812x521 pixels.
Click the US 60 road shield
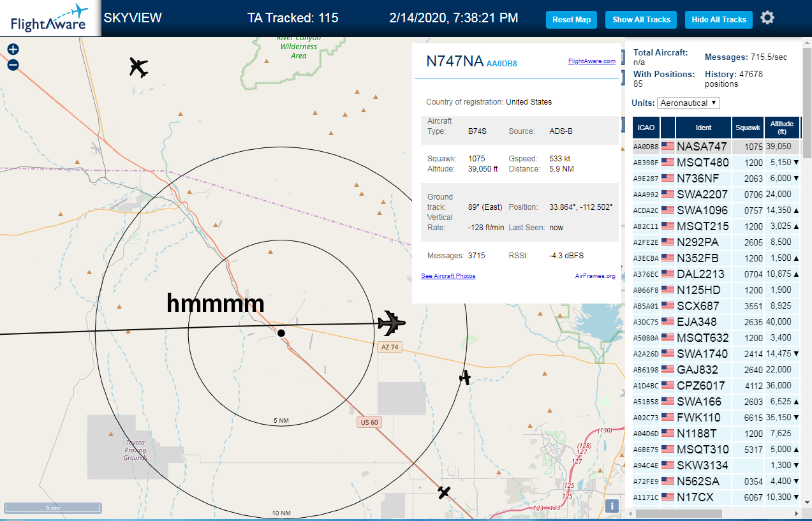click(x=369, y=422)
